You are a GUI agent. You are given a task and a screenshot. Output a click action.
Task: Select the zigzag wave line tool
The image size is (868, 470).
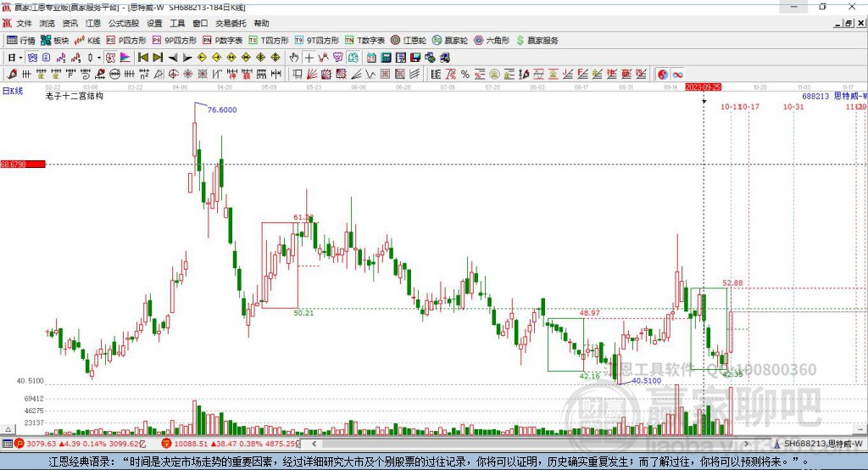tap(370, 75)
